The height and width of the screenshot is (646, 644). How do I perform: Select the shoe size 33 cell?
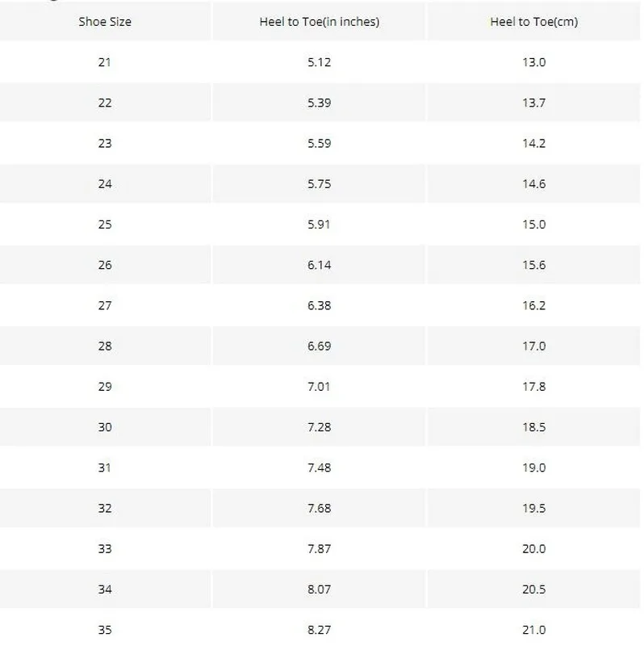pyautogui.click(x=105, y=549)
